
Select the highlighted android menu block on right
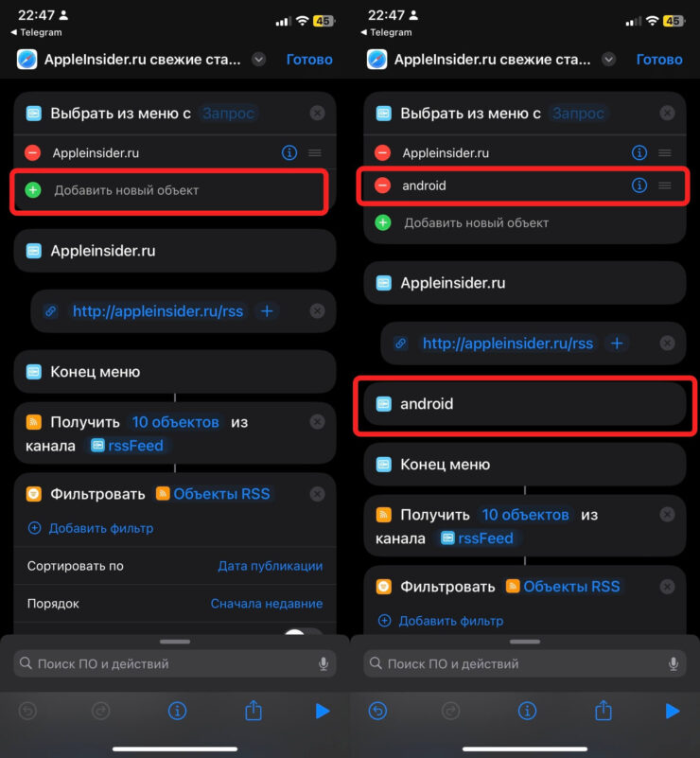(525, 404)
